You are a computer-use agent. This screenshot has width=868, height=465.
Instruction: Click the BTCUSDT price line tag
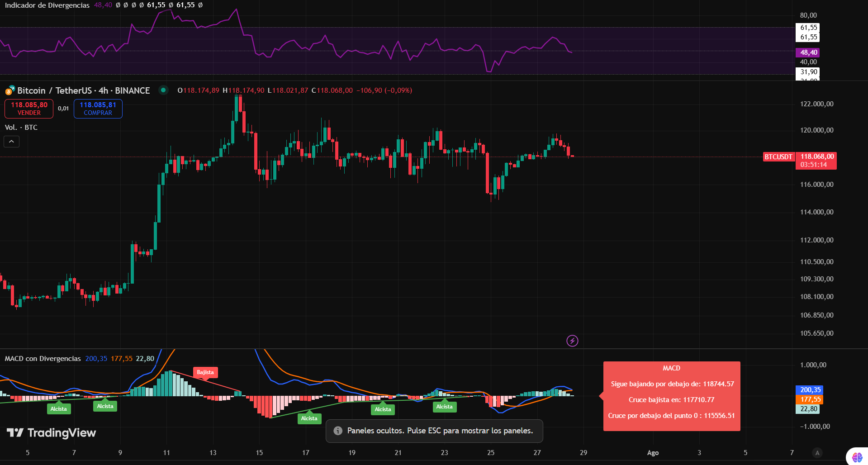click(x=778, y=157)
